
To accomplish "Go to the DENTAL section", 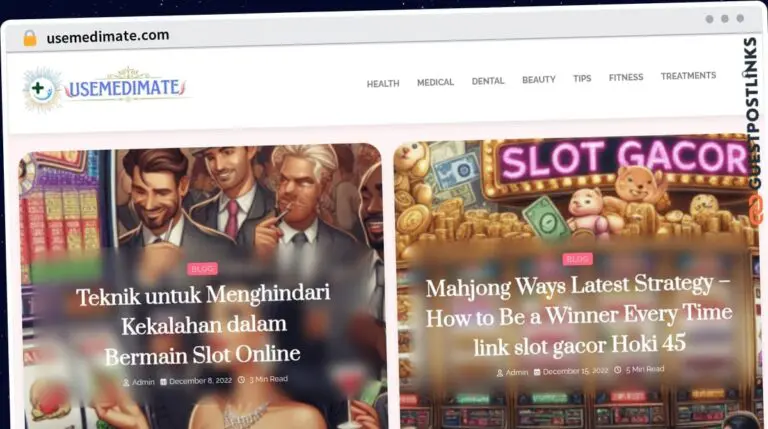I will 488,81.
